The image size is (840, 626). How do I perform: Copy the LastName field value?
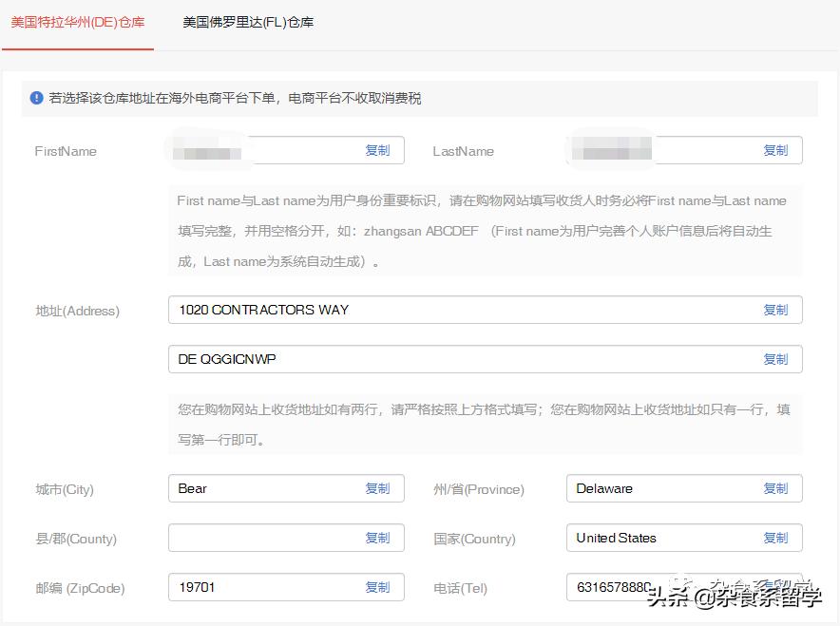tap(776, 150)
